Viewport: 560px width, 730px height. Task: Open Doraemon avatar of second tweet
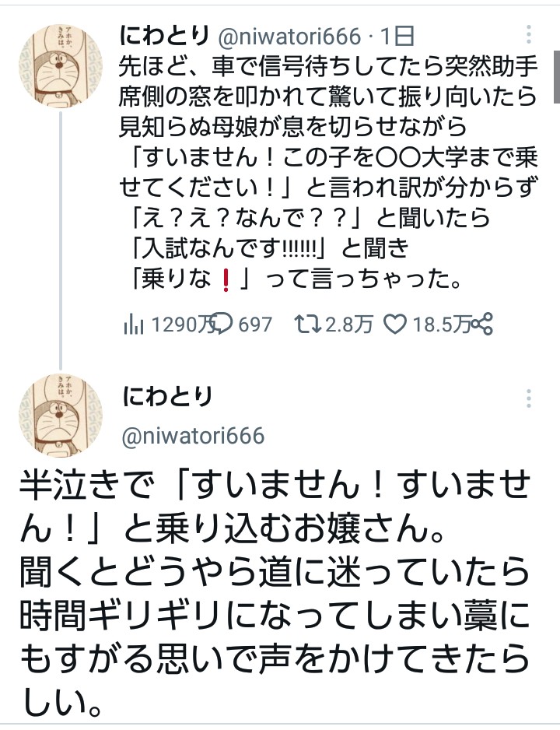[x=61, y=415]
